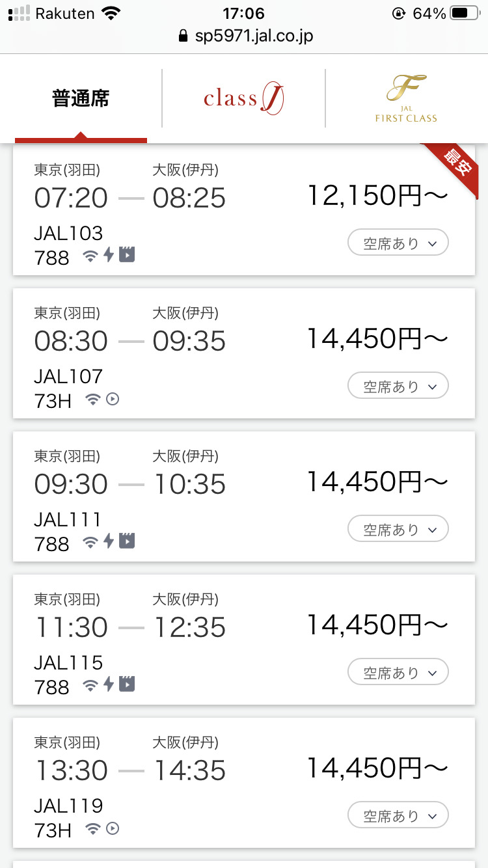Tap Wi-Fi icon on JAL119 flight
The height and width of the screenshot is (868, 488).
point(93,828)
